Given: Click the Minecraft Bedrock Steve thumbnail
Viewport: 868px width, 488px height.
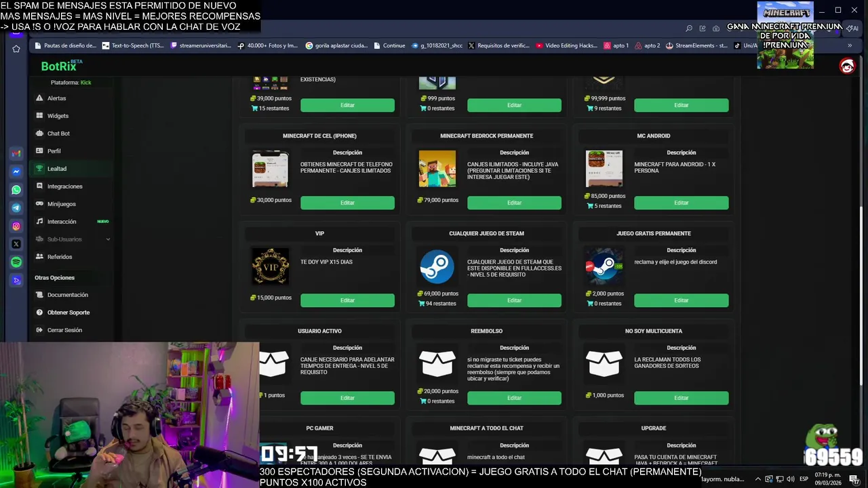Looking at the screenshot, I should (x=437, y=169).
